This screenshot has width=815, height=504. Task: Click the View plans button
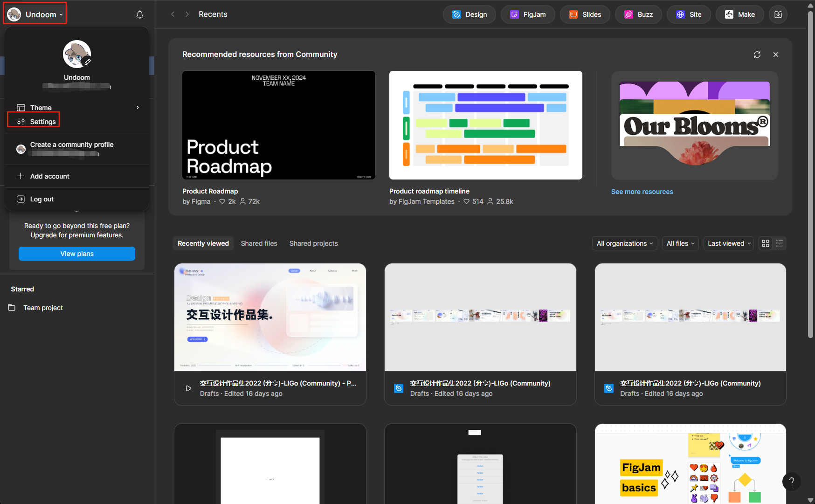pos(77,254)
